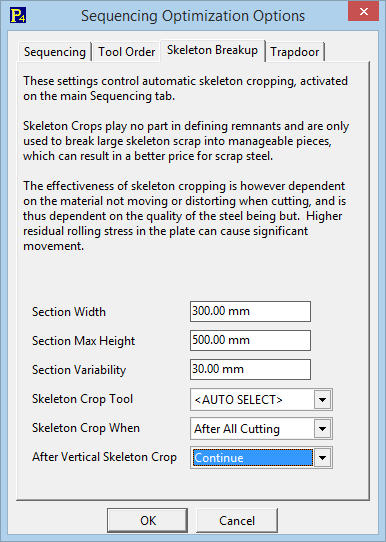Select the highlighted Continue combo box

click(253, 458)
